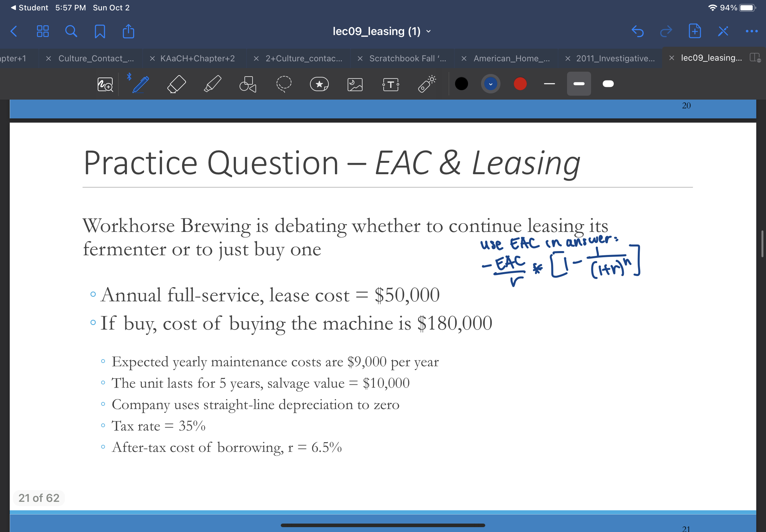The width and height of the screenshot is (766, 532).
Task: Enable the laser pointer tool
Action: coord(426,83)
